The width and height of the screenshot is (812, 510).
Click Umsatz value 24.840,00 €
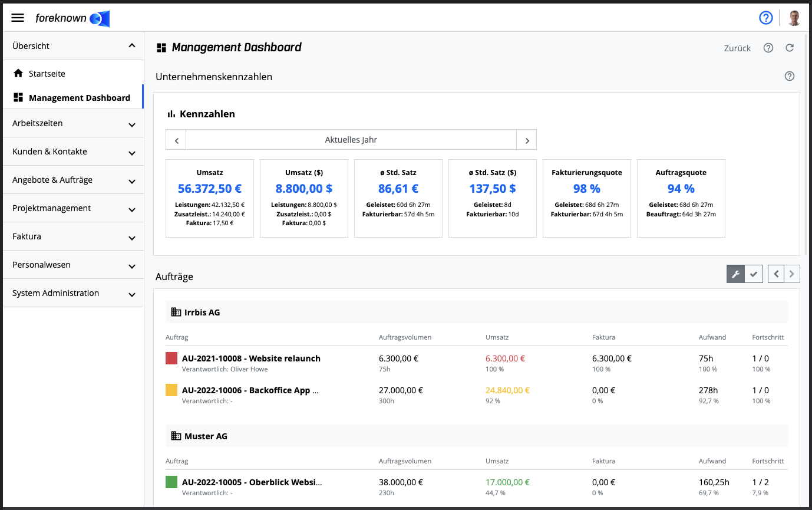pyautogui.click(x=507, y=390)
